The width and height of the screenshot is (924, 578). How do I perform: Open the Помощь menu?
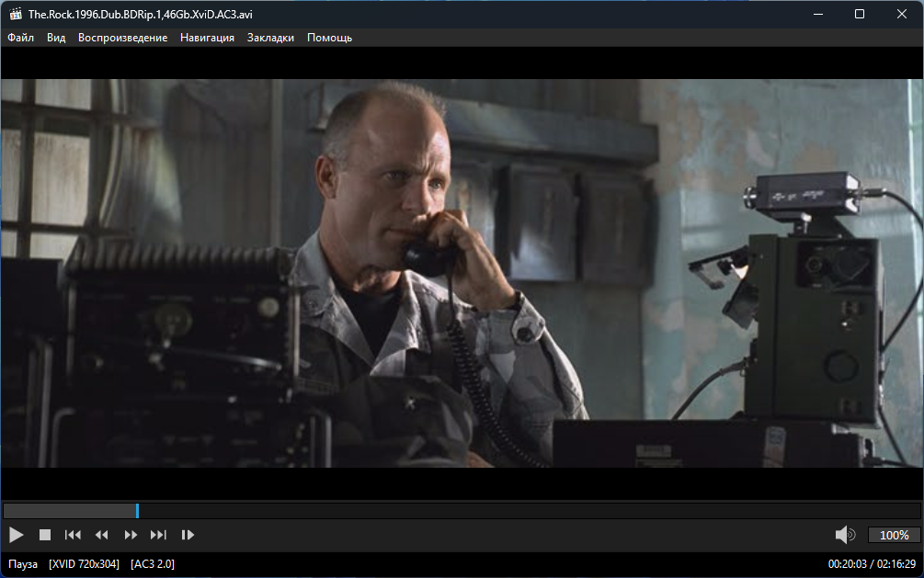[x=329, y=38]
